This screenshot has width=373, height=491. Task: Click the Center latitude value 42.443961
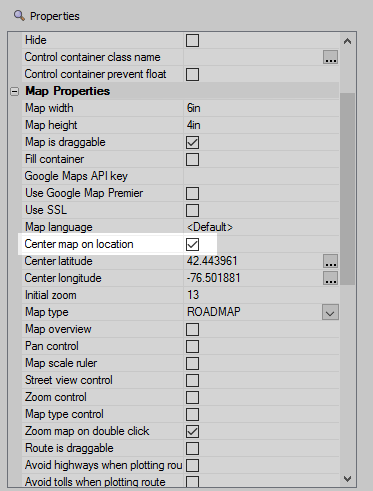point(212,261)
